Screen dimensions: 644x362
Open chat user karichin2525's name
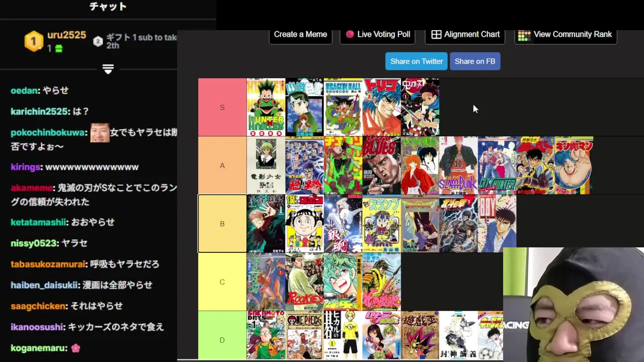tap(40, 112)
